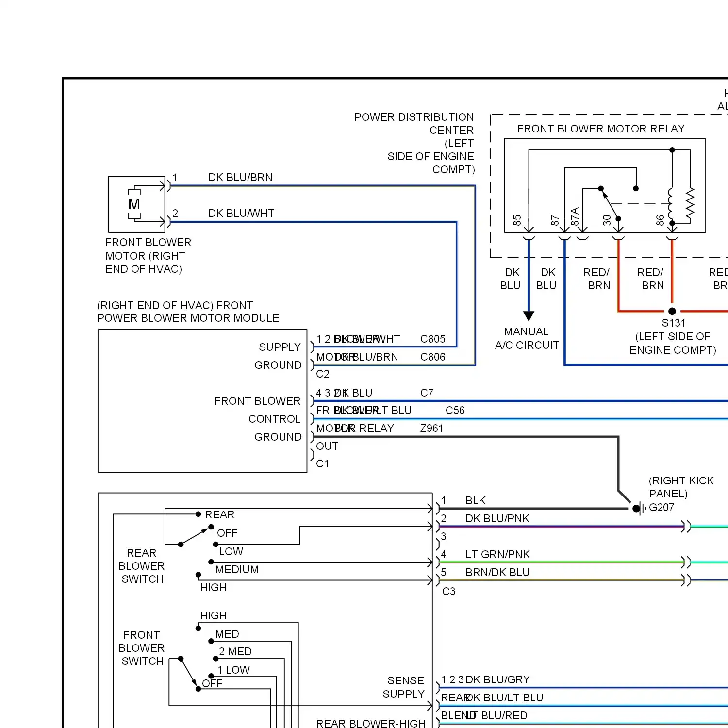Screen dimensions: 728x728
Task: Click the front switch 1 LOW position
Action: tap(233, 670)
